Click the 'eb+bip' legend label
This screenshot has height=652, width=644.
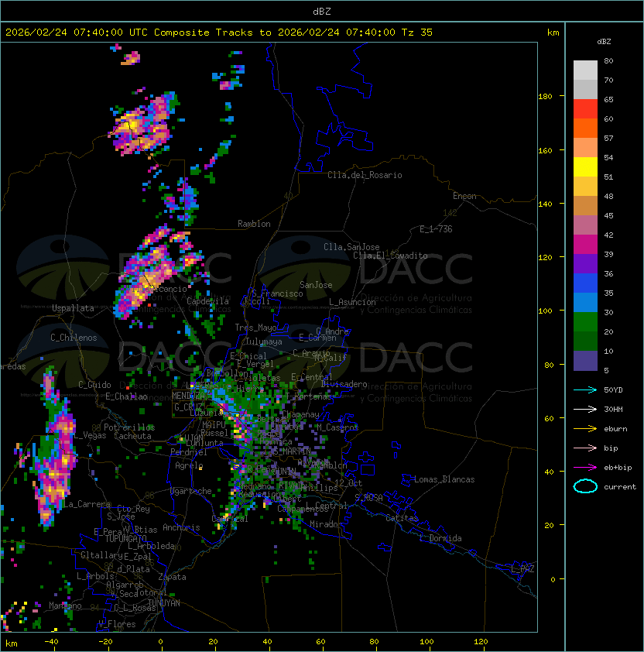pyautogui.click(x=618, y=468)
